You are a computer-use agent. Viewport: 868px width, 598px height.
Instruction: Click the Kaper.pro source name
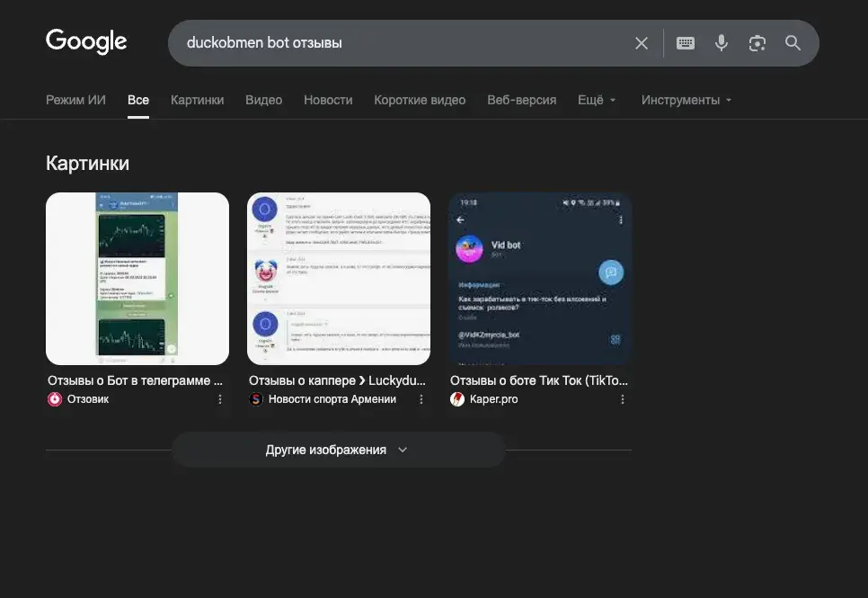pos(494,399)
